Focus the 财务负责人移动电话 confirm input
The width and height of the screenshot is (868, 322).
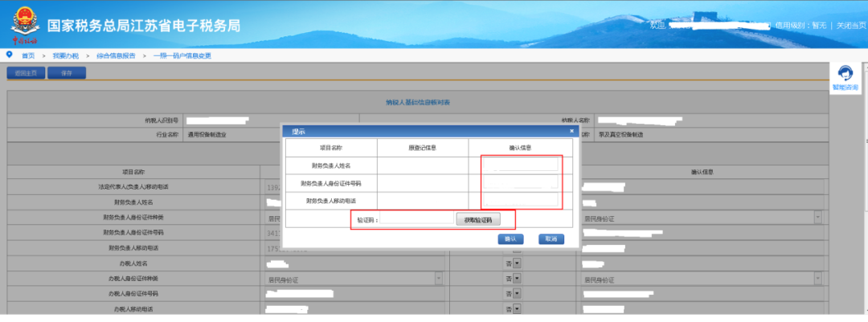pyautogui.click(x=520, y=200)
